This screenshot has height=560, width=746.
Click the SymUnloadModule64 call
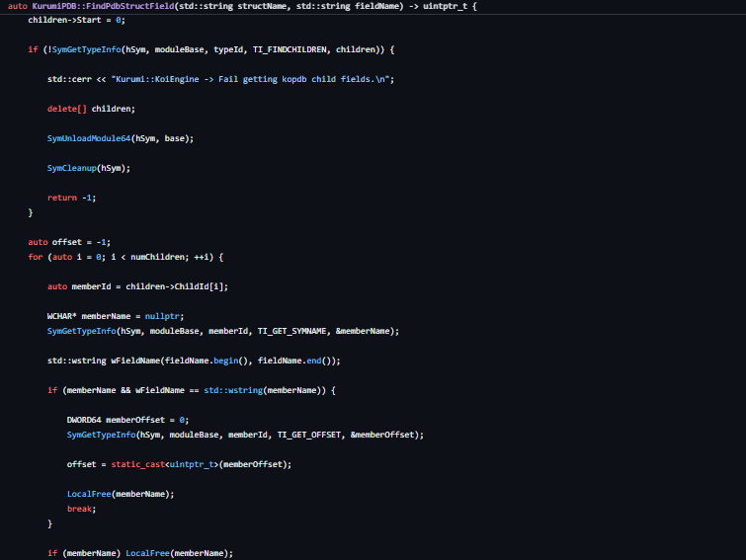point(121,138)
